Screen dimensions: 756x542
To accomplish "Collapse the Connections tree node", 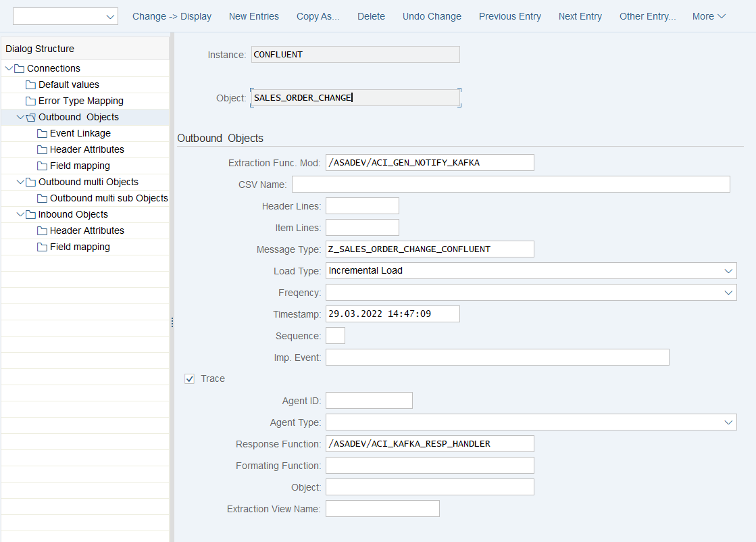I will point(9,68).
